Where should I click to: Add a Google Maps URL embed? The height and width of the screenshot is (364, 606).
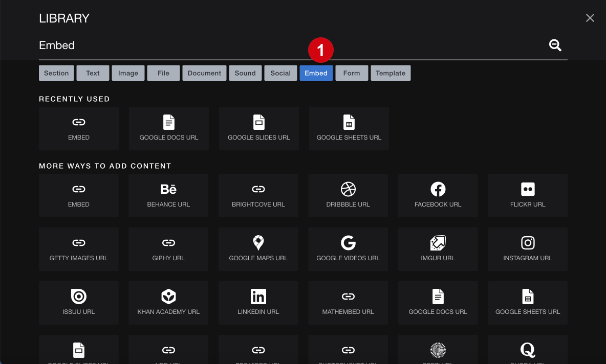point(258,249)
